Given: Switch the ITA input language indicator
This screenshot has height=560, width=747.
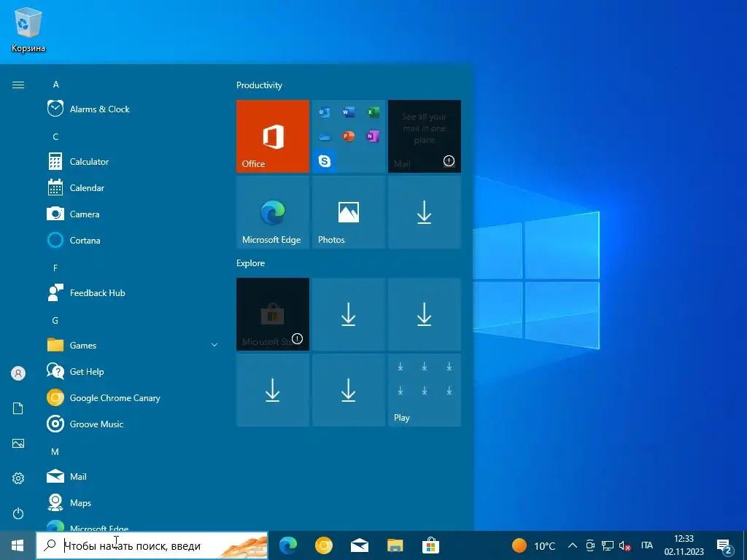Looking at the screenshot, I should pyautogui.click(x=647, y=545).
